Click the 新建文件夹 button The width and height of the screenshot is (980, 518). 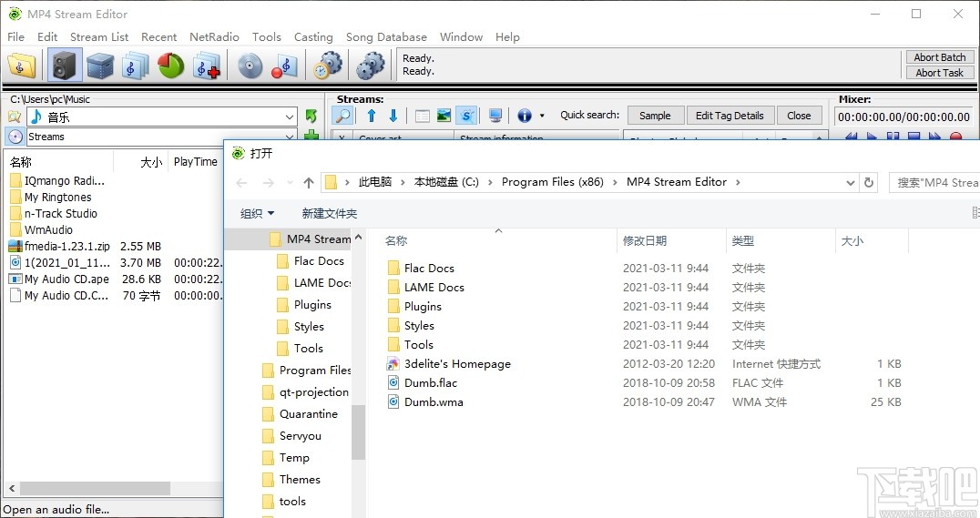330,214
